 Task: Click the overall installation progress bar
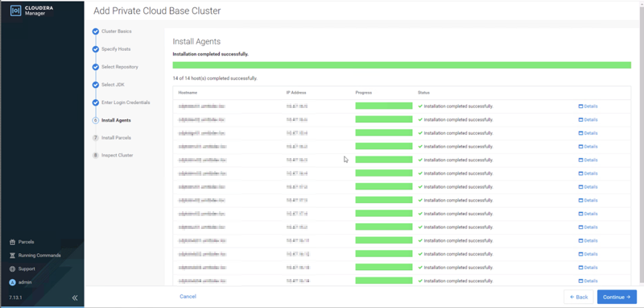pyautogui.click(x=402, y=65)
